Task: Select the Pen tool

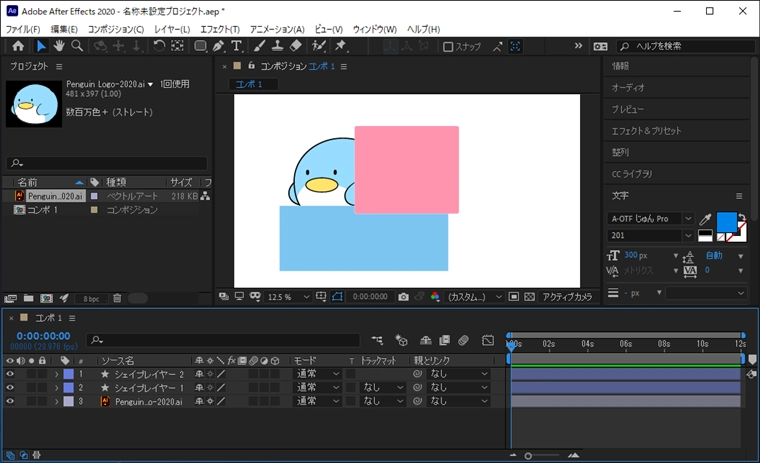Action: (219, 46)
